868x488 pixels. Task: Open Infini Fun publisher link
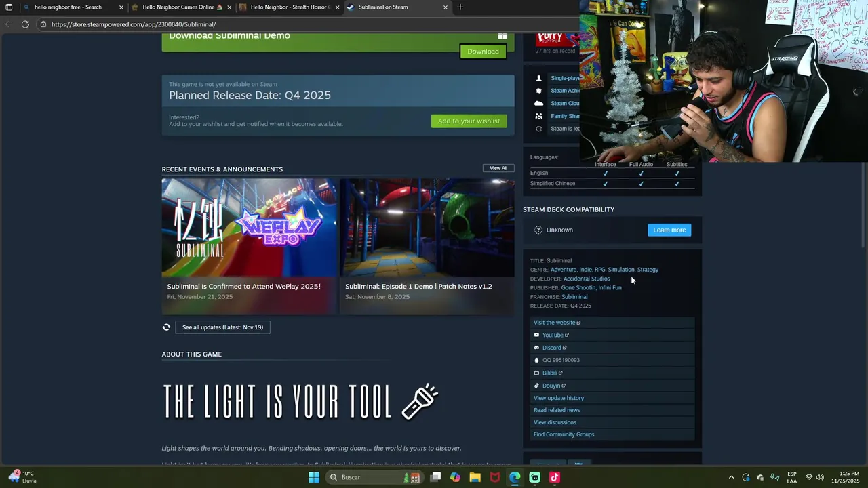tap(610, 287)
